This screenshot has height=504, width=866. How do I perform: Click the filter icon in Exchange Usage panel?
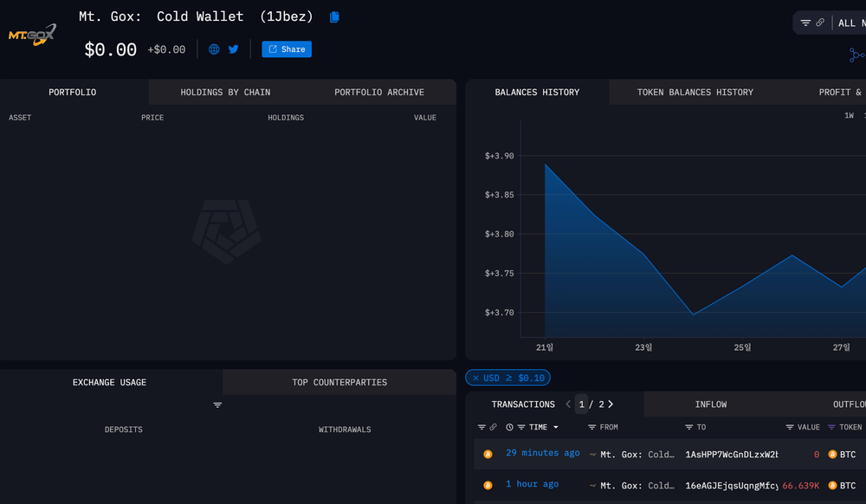216,404
